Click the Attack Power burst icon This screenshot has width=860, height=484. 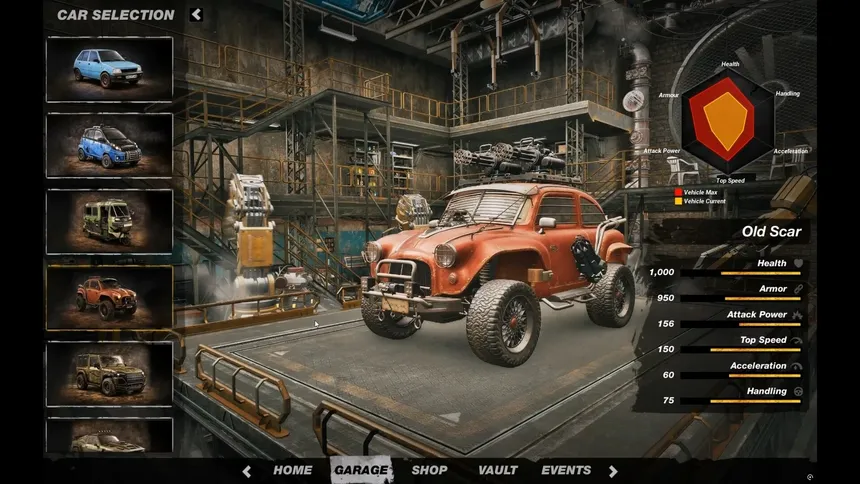click(x=797, y=314)
